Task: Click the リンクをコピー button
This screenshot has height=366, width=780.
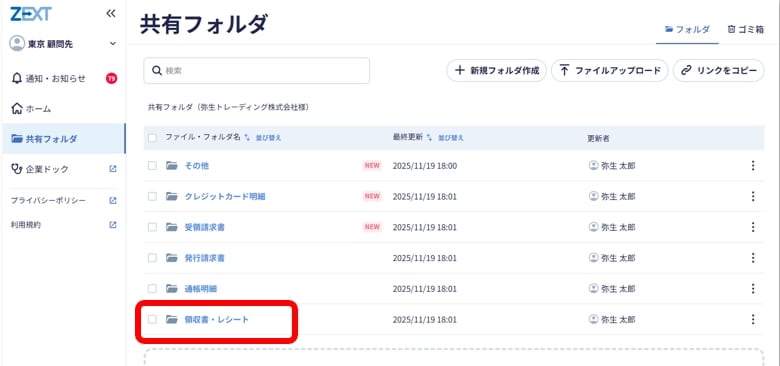Action: (x=719, y=71)
